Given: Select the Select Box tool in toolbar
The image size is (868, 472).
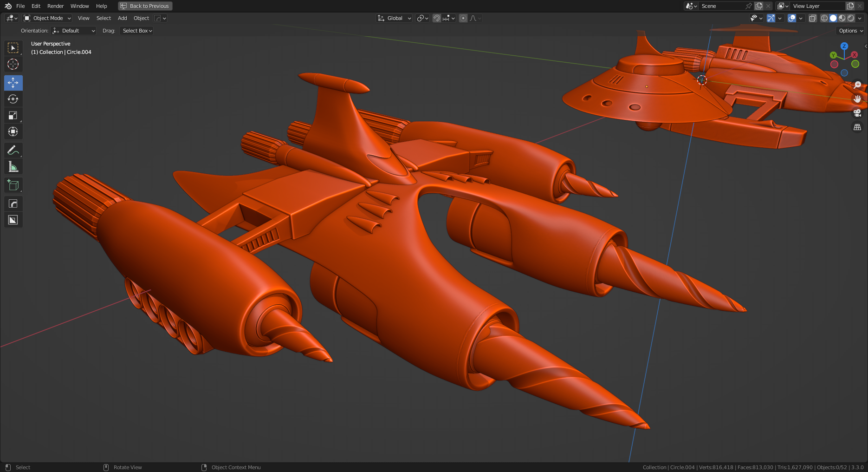Looking at the screenshot, I should (x=13, y=48).
